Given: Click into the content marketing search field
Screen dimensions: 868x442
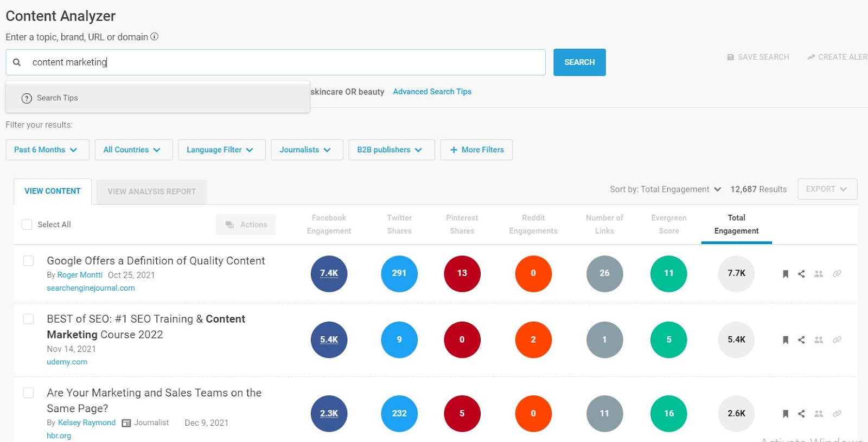Looking at the screenshot, I should point(276,62).
